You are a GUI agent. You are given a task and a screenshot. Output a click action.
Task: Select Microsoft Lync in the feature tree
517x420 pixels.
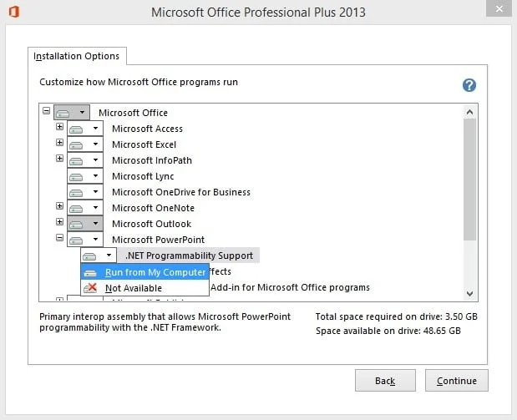(x=143, y=176)
